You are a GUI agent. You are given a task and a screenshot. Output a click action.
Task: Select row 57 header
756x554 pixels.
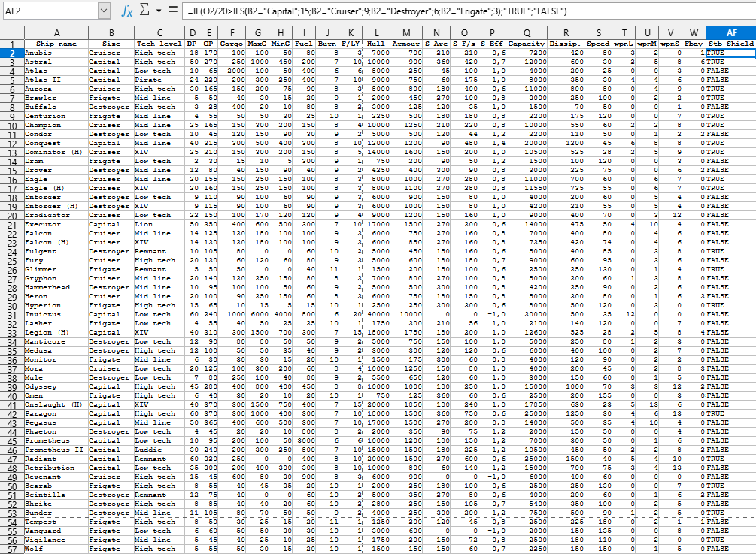pyautogui.click(x=12, y=549)
